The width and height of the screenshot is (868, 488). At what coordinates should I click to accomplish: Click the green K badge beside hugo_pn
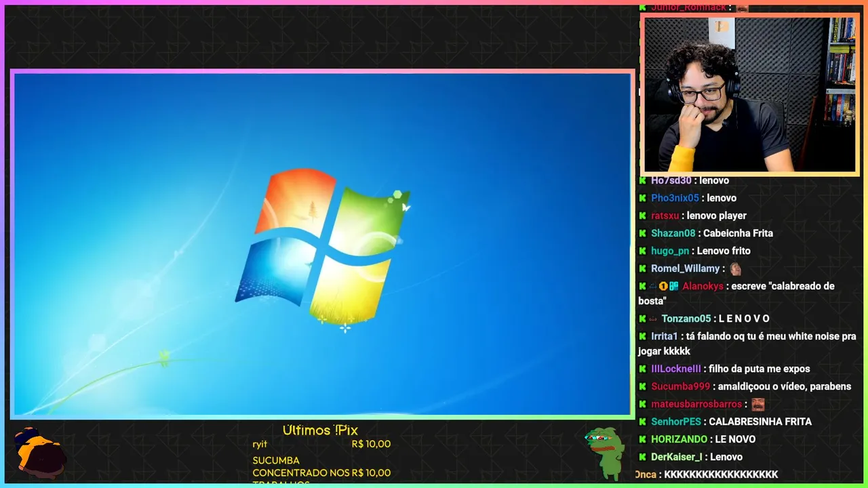tap(642, 251)
